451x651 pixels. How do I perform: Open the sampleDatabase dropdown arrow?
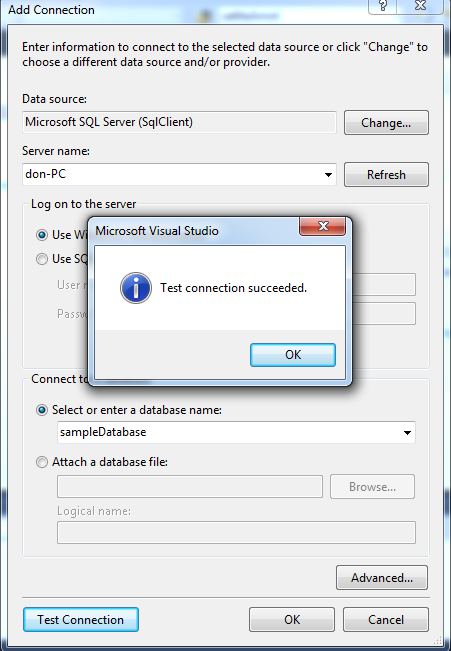tap(407, 433)
